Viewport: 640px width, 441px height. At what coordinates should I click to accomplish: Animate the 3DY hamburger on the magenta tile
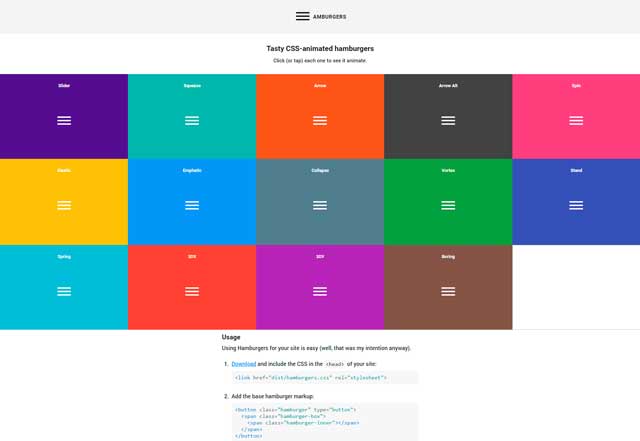320,291
